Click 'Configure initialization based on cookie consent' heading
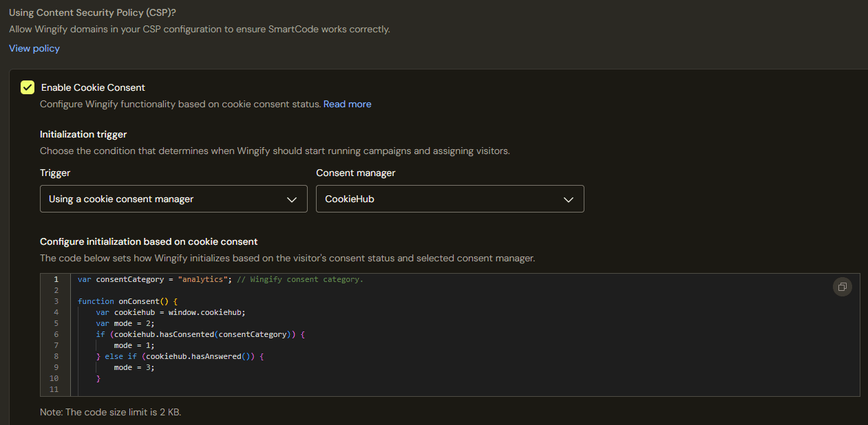 tap(149, 241)
